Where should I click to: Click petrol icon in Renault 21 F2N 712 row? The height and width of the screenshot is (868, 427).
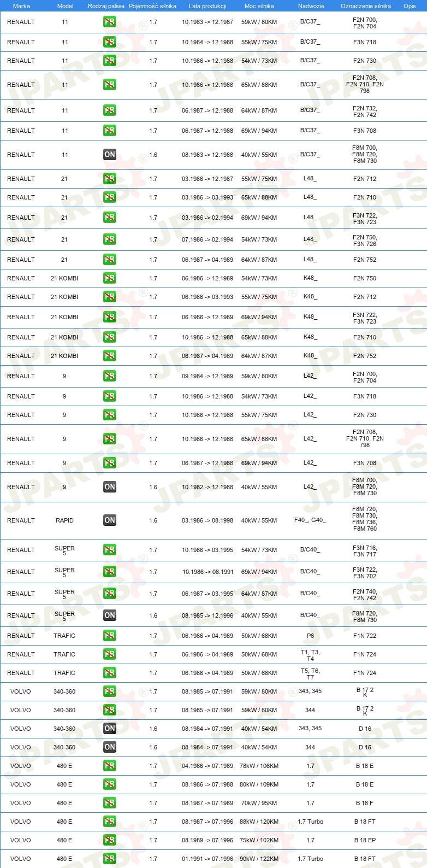tap(110, 179)
